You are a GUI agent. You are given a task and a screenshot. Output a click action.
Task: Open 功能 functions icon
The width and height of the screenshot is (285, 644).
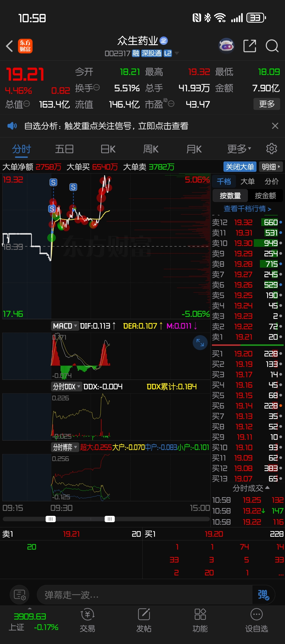point(200,620)
